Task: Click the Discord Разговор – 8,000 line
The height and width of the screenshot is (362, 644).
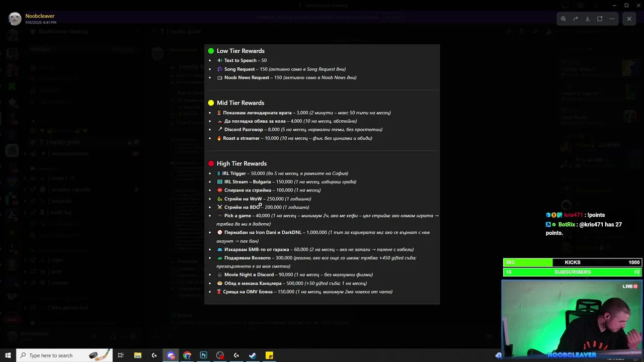Action: pyautogui.click(x=299, y=129)
